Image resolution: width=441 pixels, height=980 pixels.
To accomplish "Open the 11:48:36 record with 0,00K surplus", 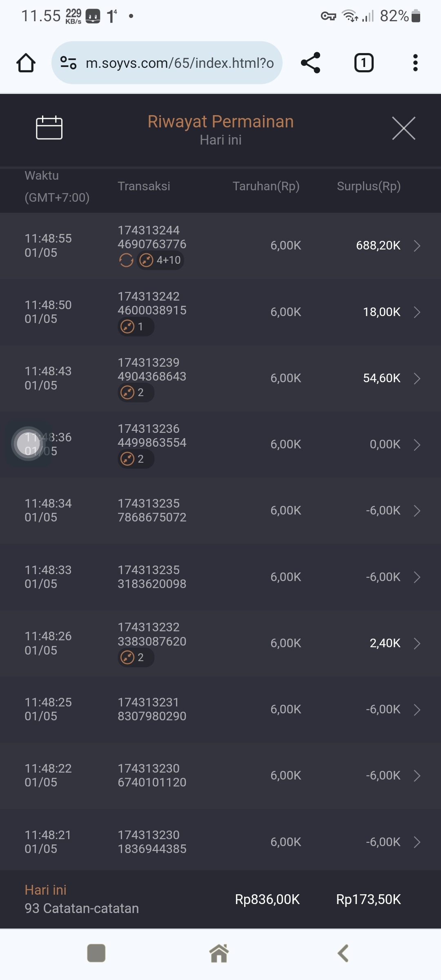I will coord(220,444).
